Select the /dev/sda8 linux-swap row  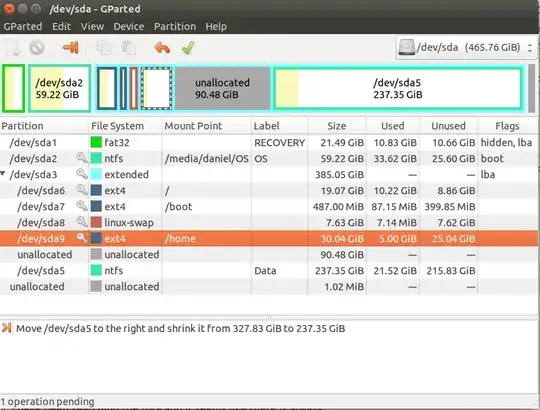coord(269,222)
